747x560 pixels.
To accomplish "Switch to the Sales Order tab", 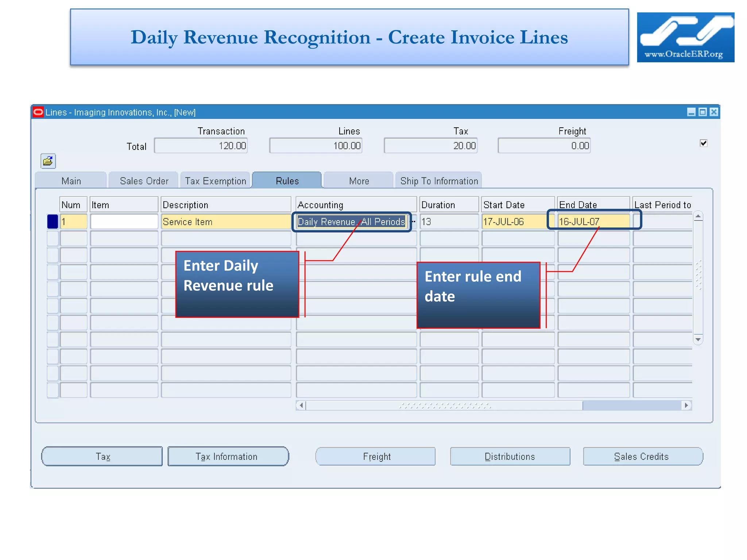I will [x=144, y=181].
